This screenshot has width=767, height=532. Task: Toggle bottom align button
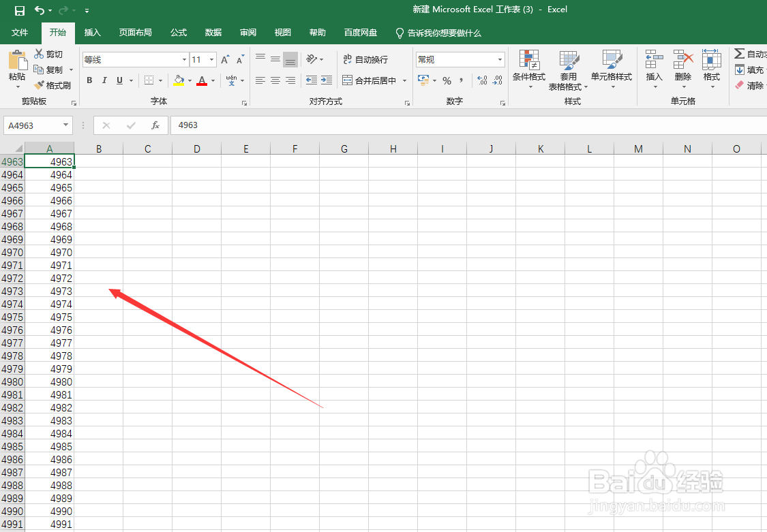point(290,59)
